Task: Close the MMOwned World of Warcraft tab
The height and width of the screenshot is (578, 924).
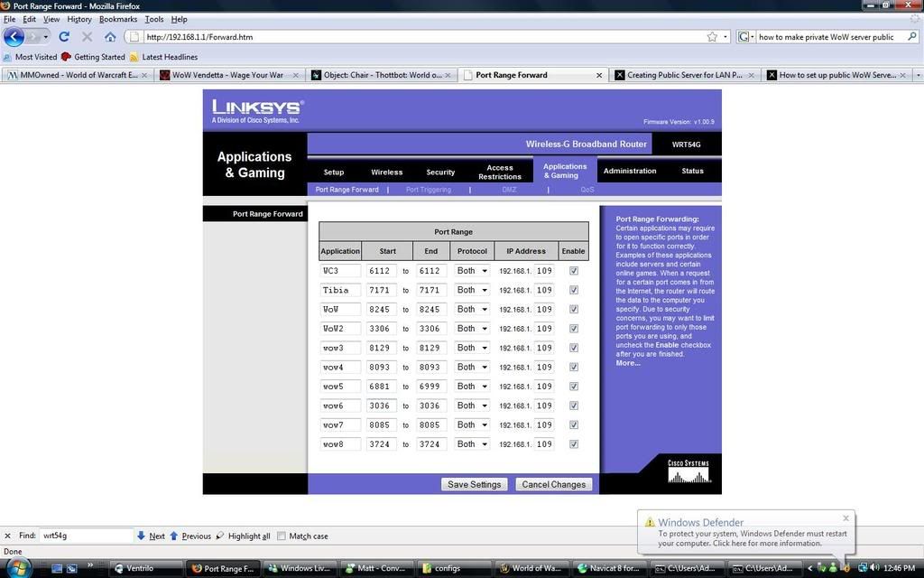Action: (x=144, y=75)
